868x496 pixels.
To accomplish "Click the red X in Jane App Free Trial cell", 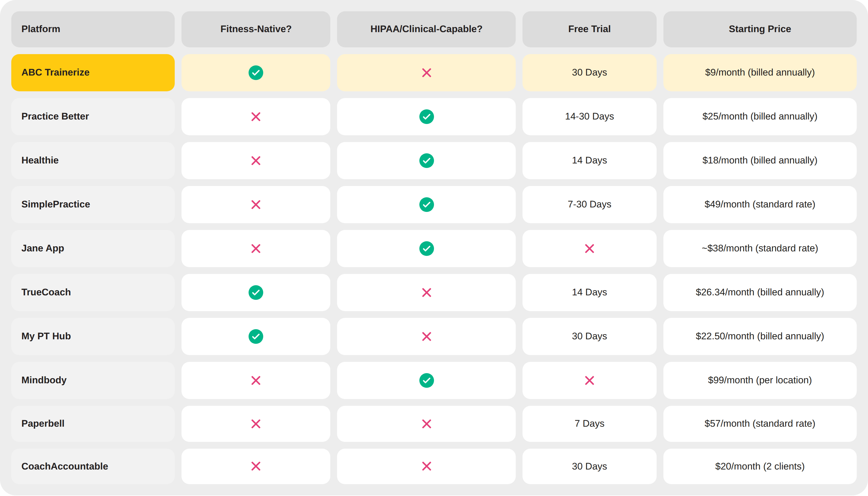I will coord(589,248).
